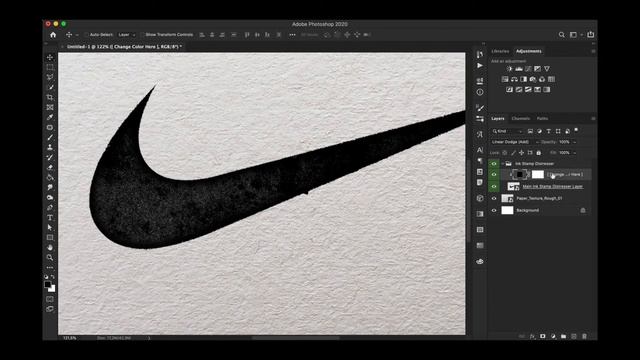Select the Eyedropper tool
Viewport: 640px width, 360px height.
50,117
